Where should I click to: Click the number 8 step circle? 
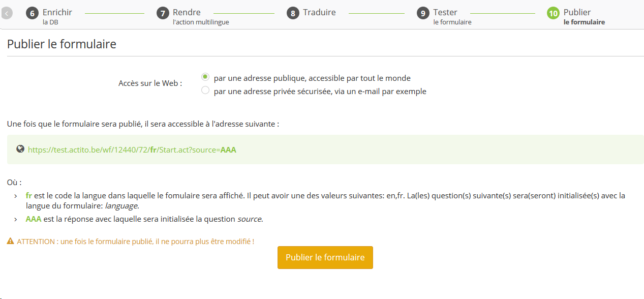[x=293, y=14]
